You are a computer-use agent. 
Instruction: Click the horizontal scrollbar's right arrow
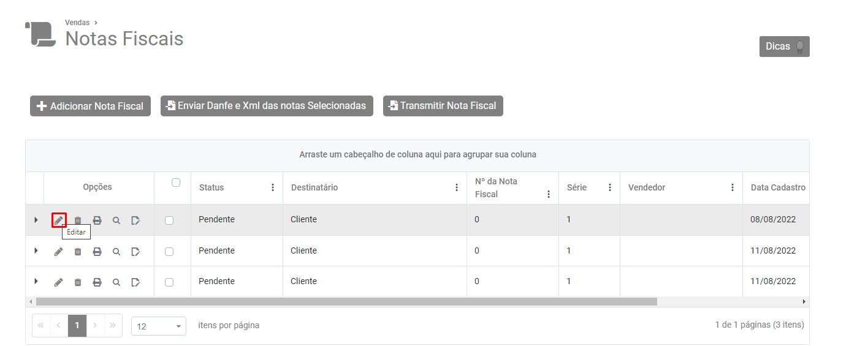tap(804, 302)
